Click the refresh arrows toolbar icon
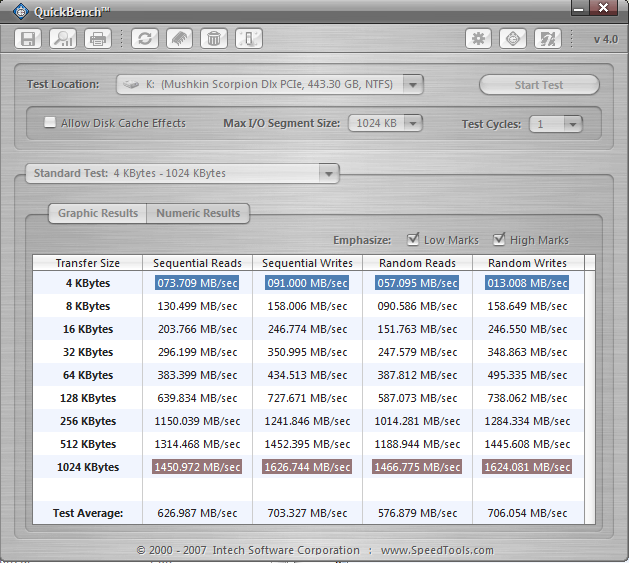Viewport: 629px width, 563px height. pyautogui.click(x=145, y=39)
